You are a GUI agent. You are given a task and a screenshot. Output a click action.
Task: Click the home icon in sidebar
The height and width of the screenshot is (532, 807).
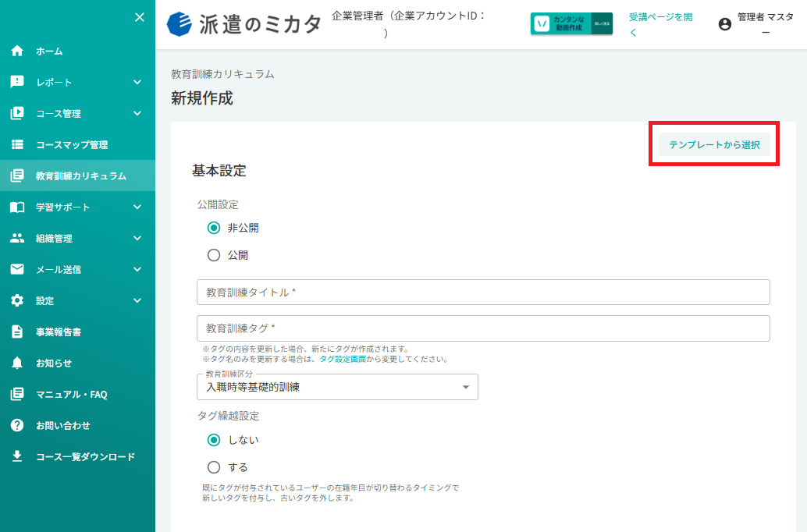[x=17, y=51]
